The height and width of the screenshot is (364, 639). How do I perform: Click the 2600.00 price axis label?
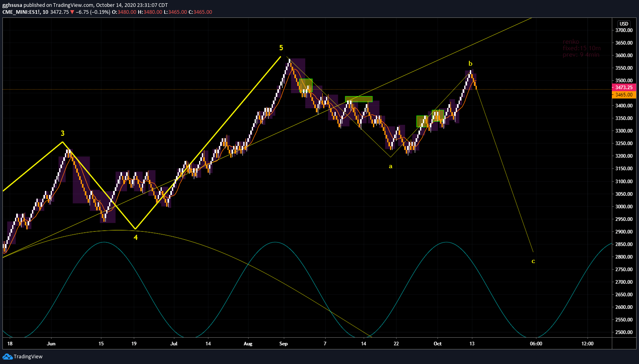pos(624,307)
